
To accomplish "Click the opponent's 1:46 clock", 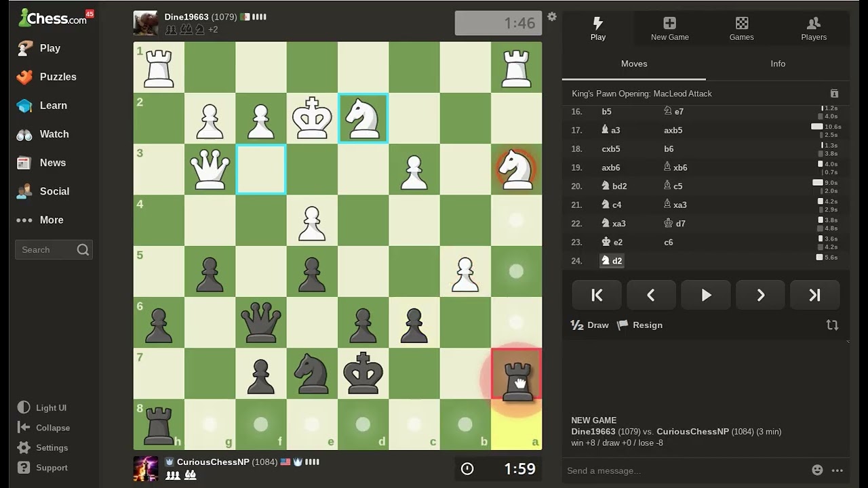I will pos(498,23).
